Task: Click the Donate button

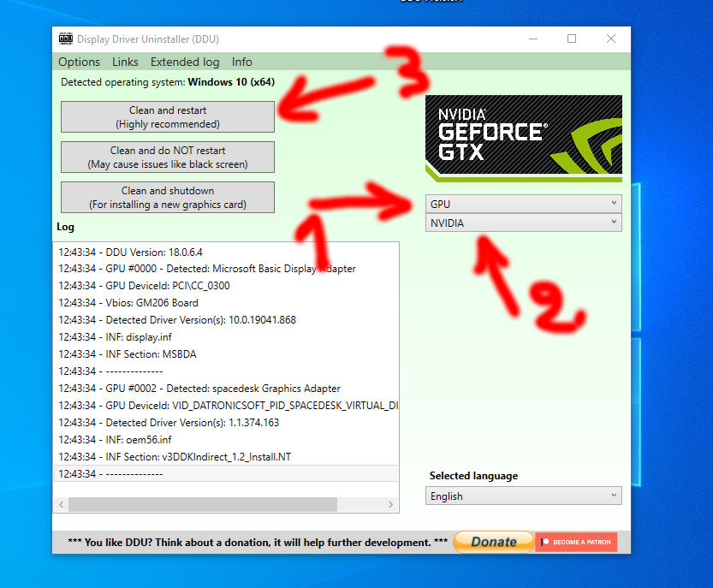Action: pos(493,542)
